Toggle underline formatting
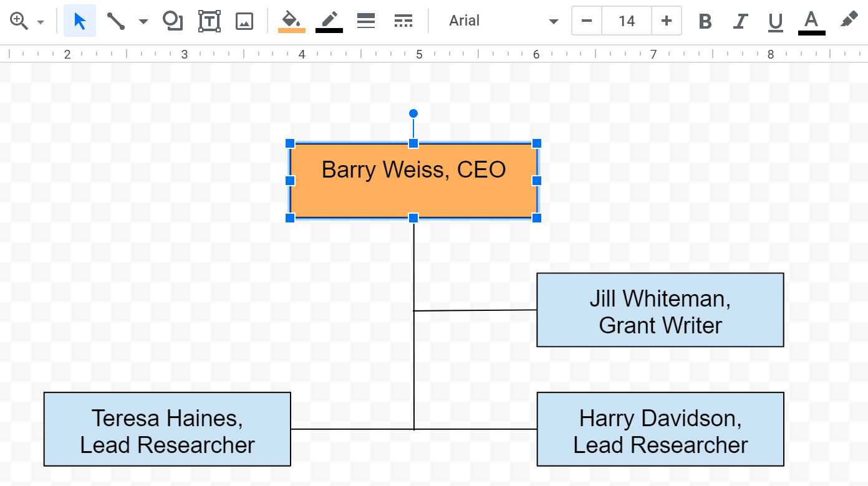The image size is (868, 486). (x=775, y=20)
